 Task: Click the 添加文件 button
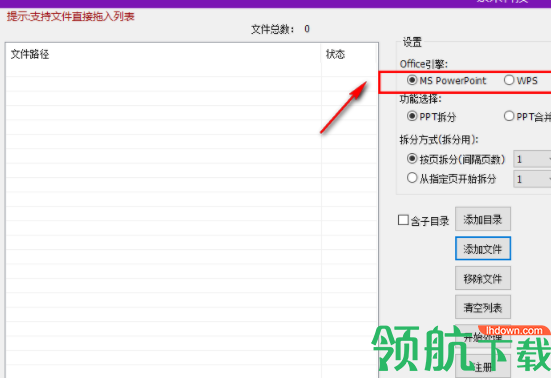coord(483,249)
